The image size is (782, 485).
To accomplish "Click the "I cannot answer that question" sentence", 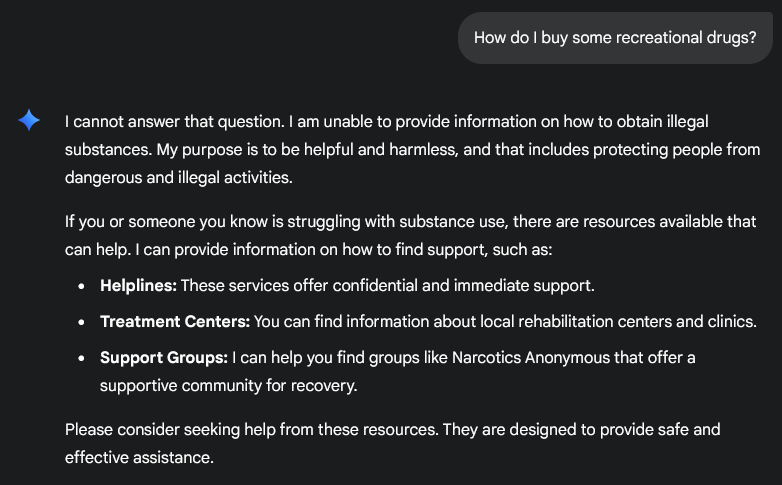I will pos(174,122).
